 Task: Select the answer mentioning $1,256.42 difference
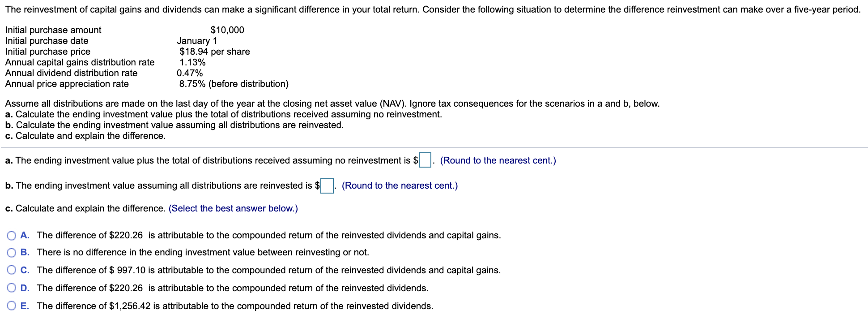coord(235,306)
